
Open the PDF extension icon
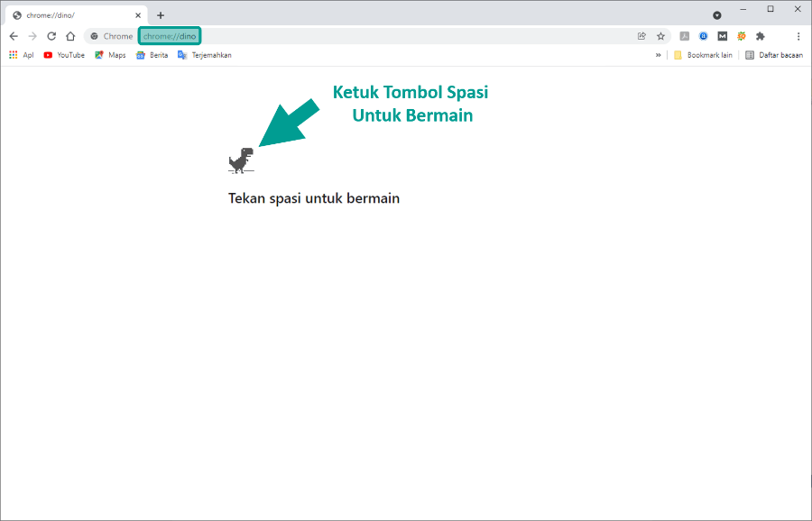[684, 36]
